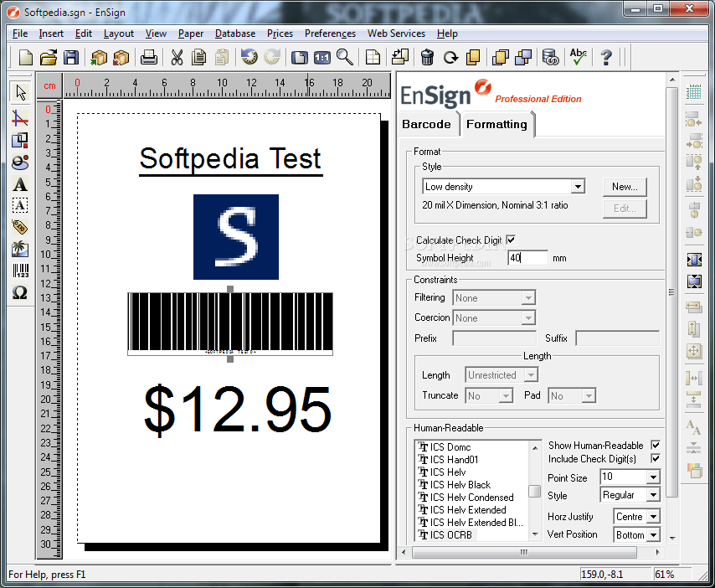This screenshot has width=715, height=588.
Task: Open the Web Services menu
Action: tap(396, 34)
